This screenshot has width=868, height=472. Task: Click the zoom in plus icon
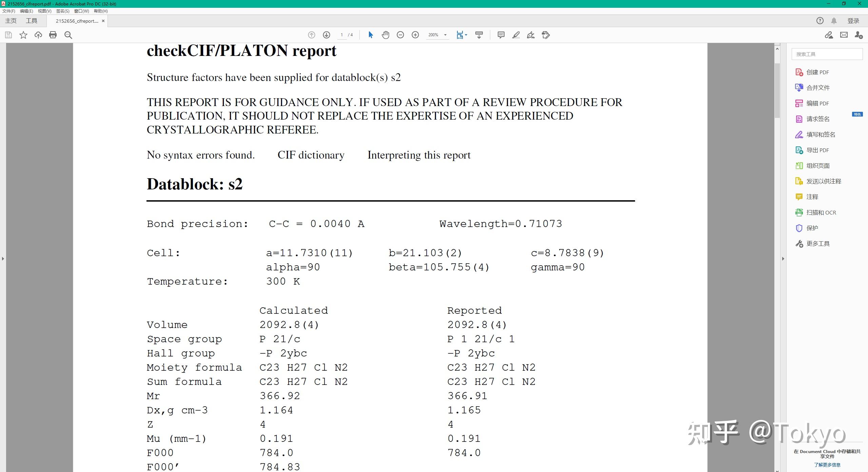click(x=415, y=35)
